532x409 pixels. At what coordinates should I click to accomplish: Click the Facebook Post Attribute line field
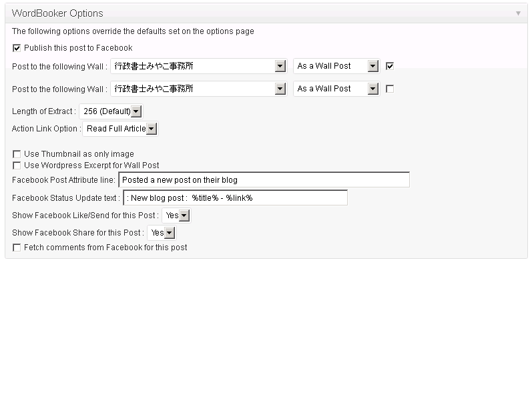coord(264,180)
